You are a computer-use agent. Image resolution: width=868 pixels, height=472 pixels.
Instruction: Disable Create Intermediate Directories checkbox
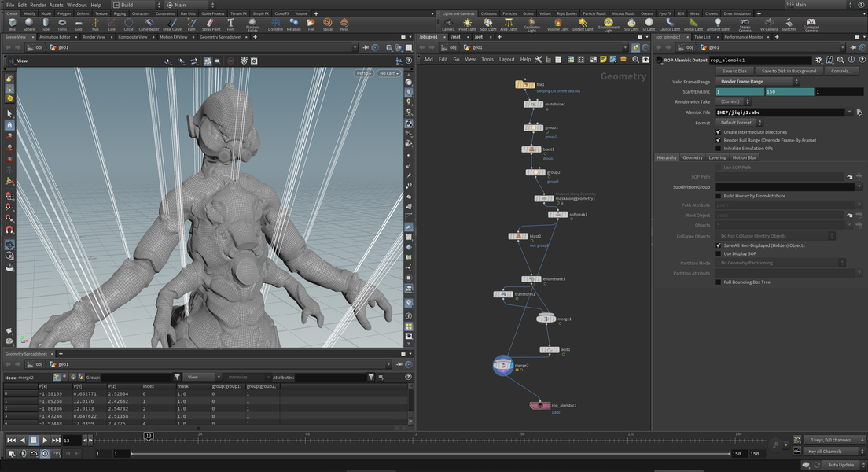click(x=719, y=132)
